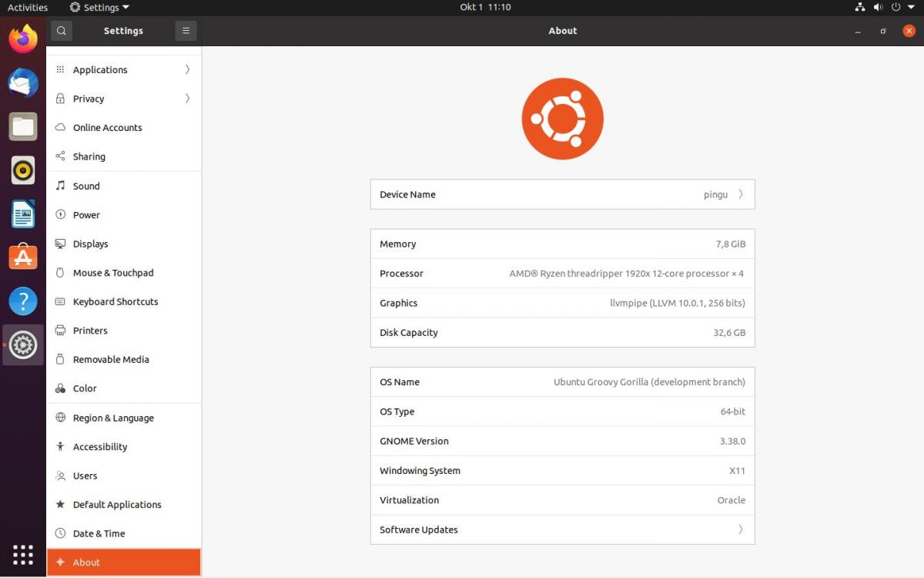The width and height of the screenshot is (924, 578).
Task: Expand the Applications settings chevron
Action: click(x=187, y=70)
